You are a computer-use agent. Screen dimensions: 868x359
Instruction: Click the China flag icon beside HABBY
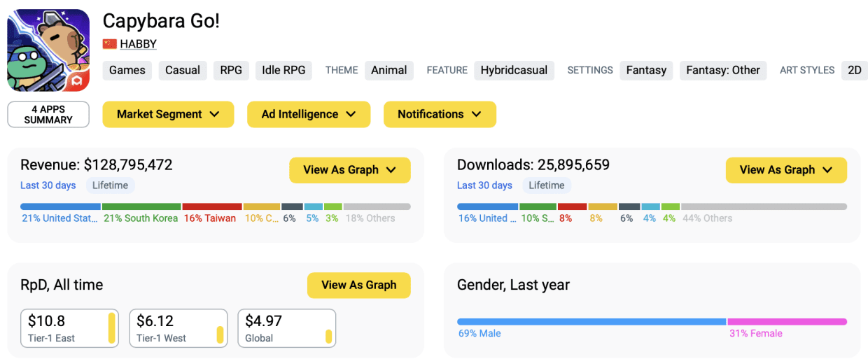[110, 44]
